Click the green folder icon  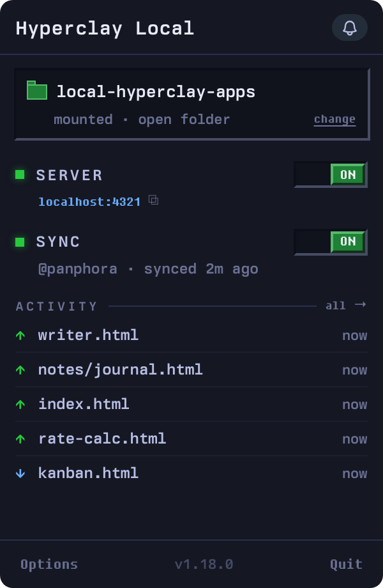coord(37,90)
